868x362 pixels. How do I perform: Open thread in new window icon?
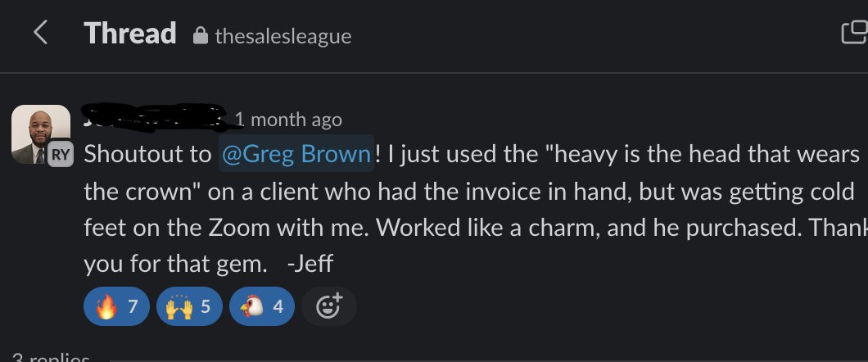pos(855,33)
